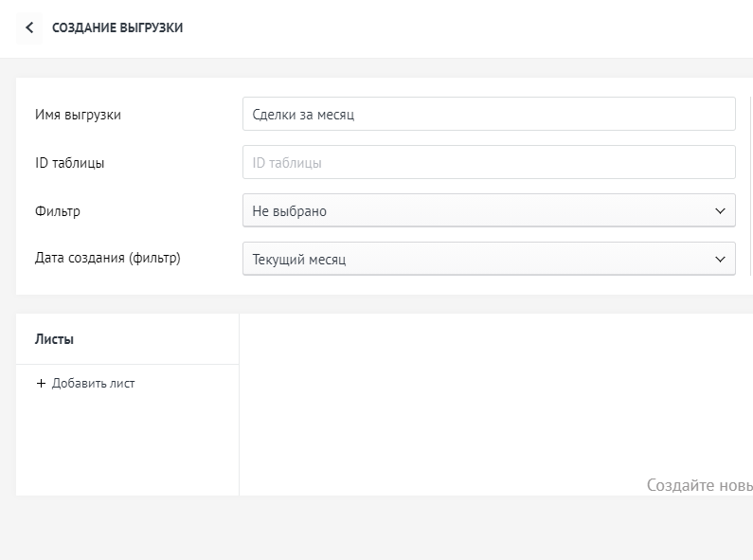This screenshot has width=753, height=560.
Task: Click the Сделки за месяц text value
Action: click(303, 115)
